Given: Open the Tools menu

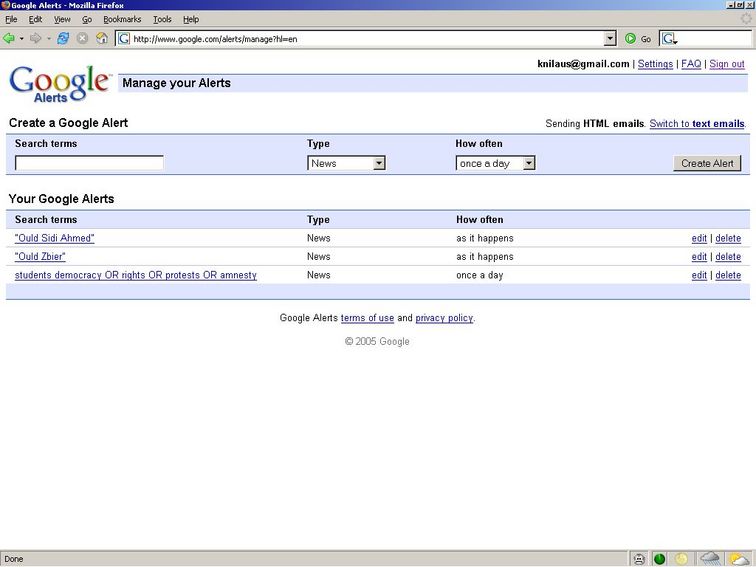Looking at the screenshot, I should coord(162,19).
